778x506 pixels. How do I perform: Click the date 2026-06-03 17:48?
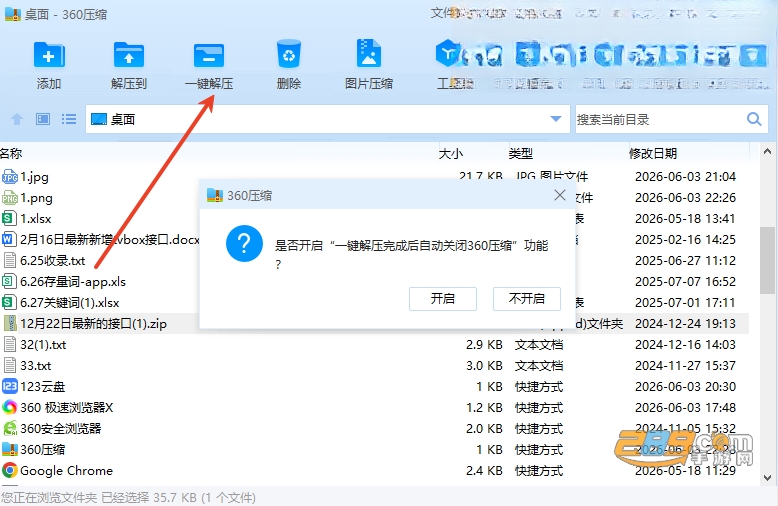(x=685, y=408)
